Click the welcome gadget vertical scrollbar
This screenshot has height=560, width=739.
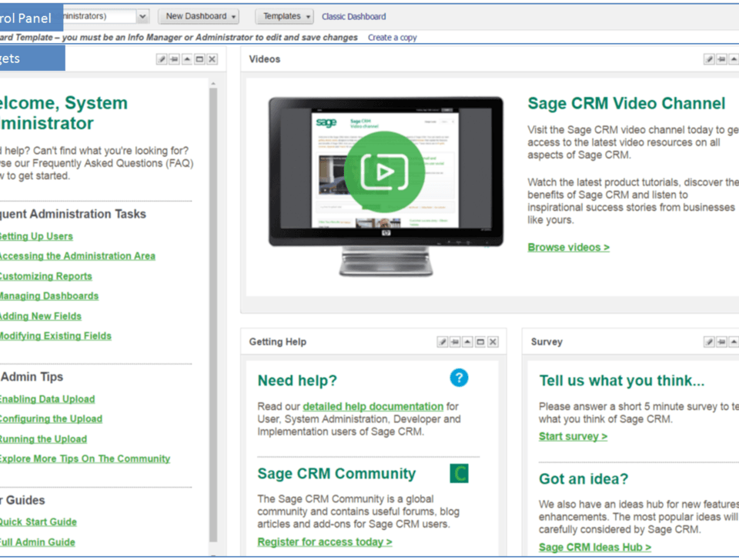tap(213, 315)
